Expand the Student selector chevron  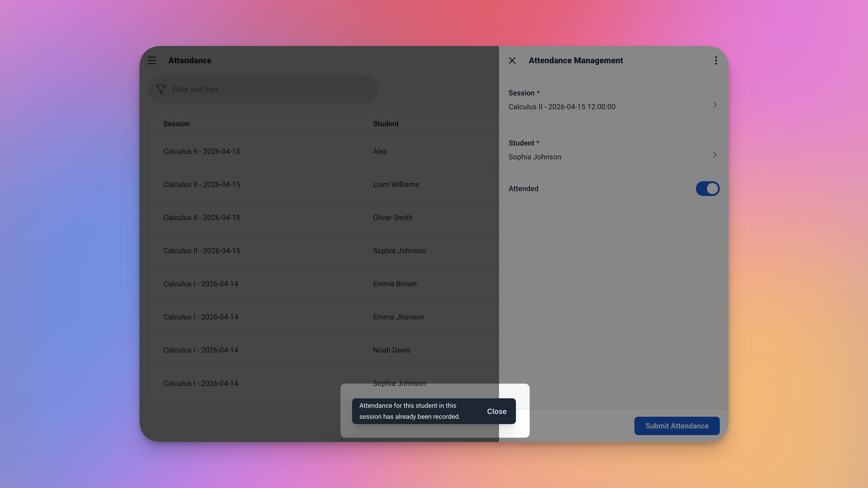(715, 155)
